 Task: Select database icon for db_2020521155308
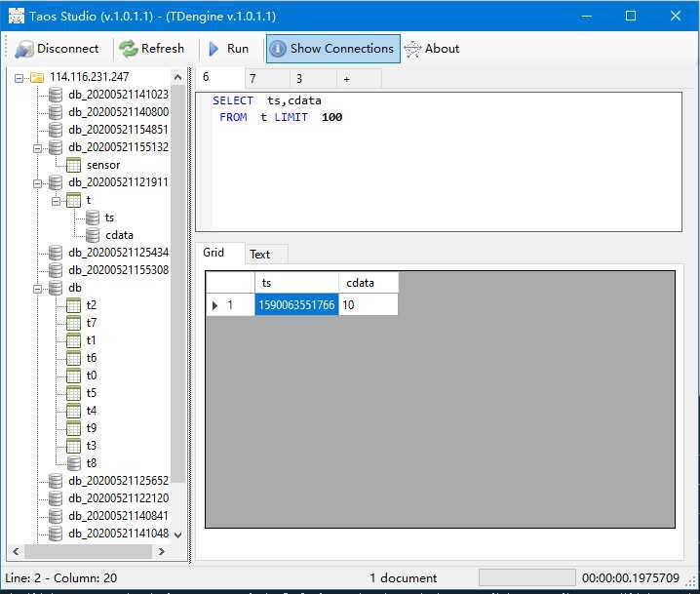[x=56, y=270]
